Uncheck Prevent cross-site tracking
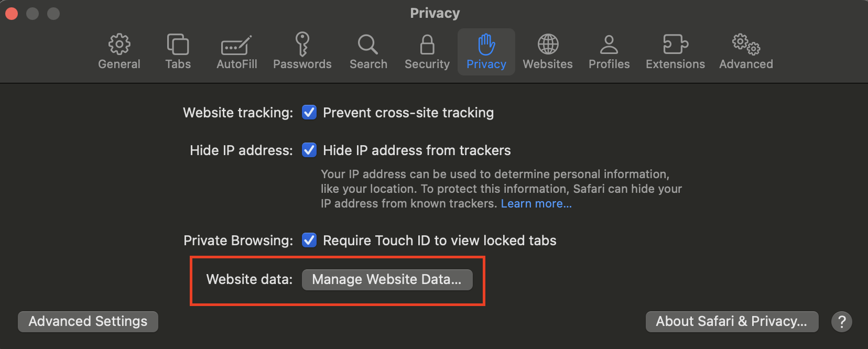Viewport: 868px width, 349px height. pos(309,112)
